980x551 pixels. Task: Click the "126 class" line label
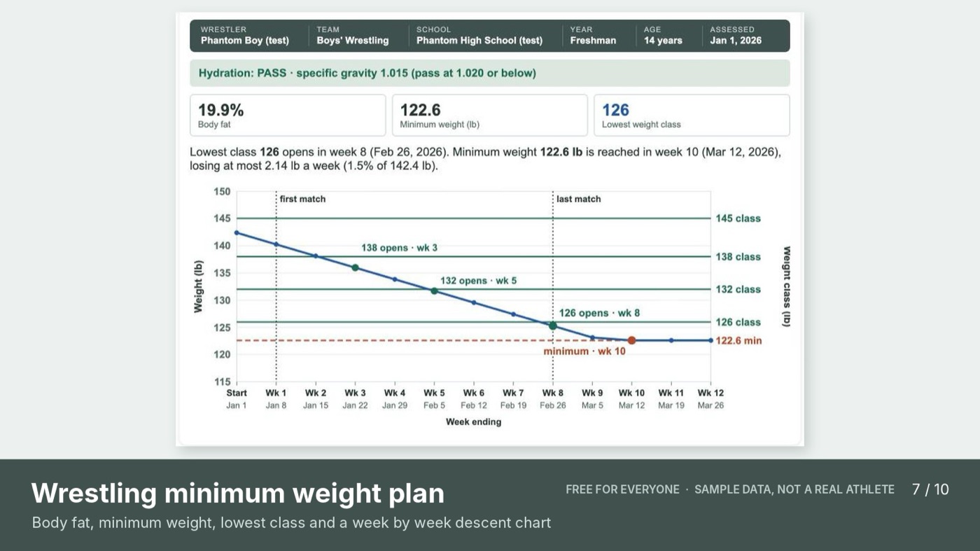pos(738,322)
